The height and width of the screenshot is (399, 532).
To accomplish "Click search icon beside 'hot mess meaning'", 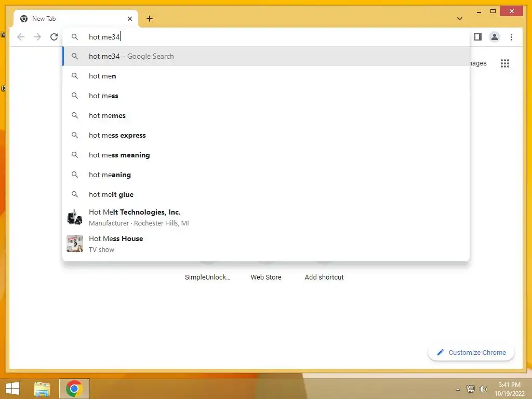I will tap(75, 155).
